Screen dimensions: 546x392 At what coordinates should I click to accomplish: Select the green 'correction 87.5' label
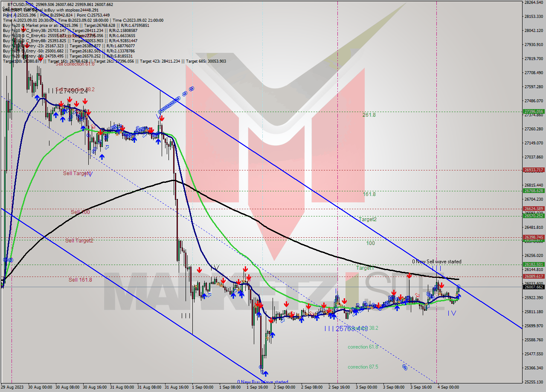pyautogui.click(x=363, y=367)
